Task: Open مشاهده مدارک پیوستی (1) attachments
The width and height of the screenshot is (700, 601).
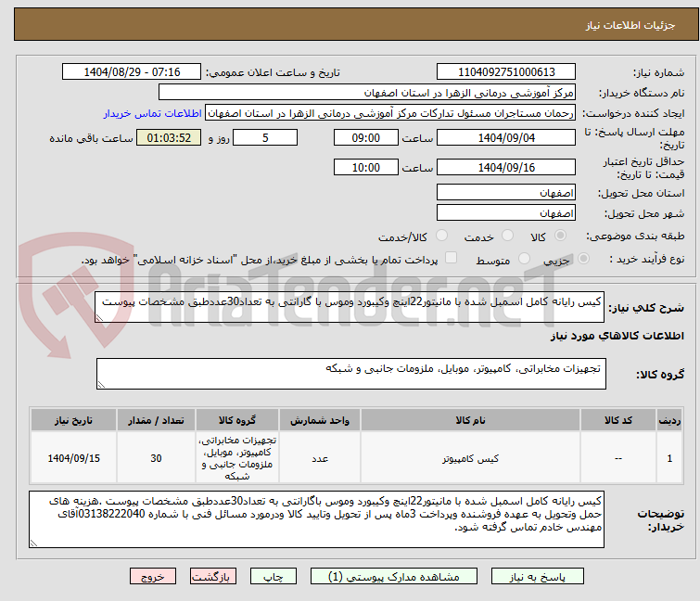Action: point(394,577)
